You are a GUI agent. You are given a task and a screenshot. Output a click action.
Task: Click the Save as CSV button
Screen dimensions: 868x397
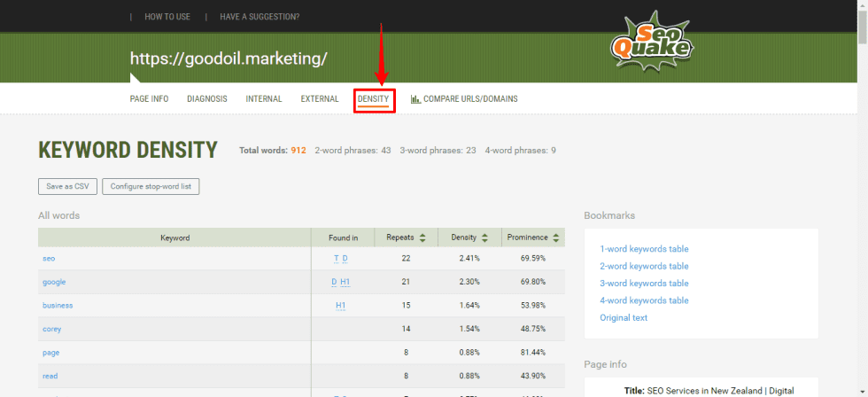pos(67,187)
